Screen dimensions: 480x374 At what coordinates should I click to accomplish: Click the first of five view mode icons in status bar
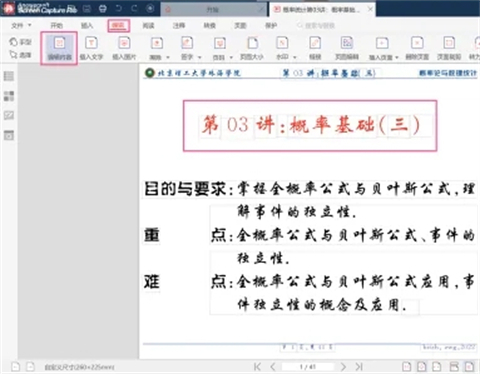pyautogui.click(x=406, y=367)
